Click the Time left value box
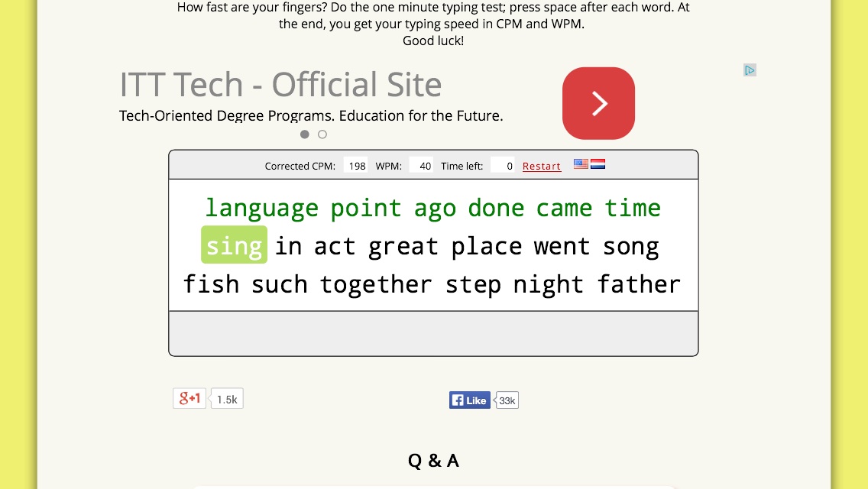 pos(503,166)
